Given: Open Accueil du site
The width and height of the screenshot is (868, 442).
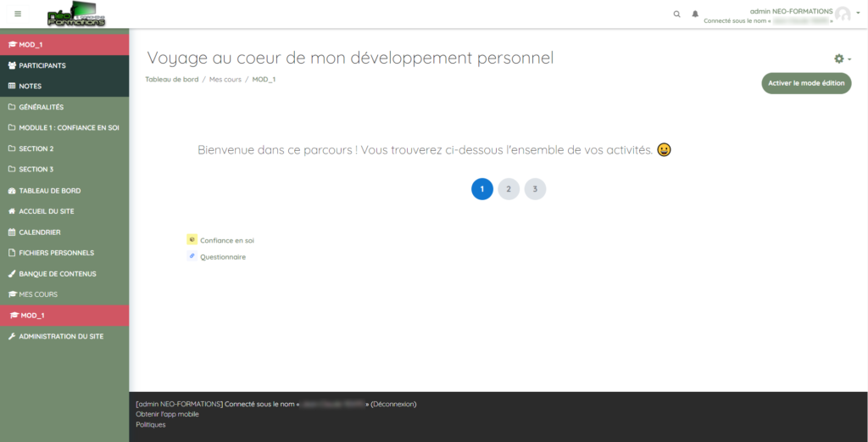Looking at the screenshot, I should 64,211.
